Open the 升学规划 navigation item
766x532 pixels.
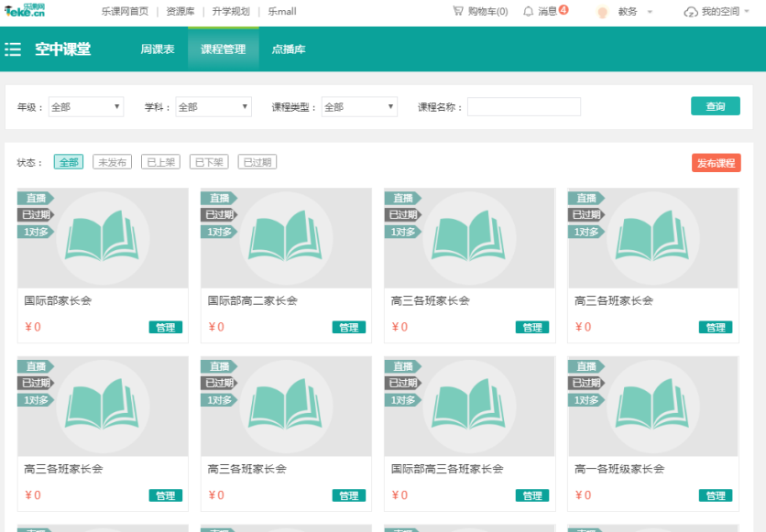pos(231,11)
